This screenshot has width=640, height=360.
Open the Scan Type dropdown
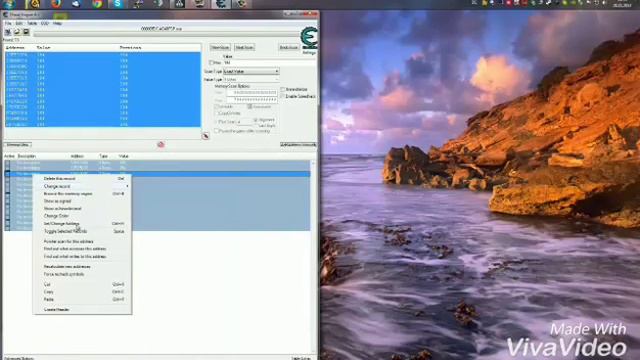pos(251,71)
